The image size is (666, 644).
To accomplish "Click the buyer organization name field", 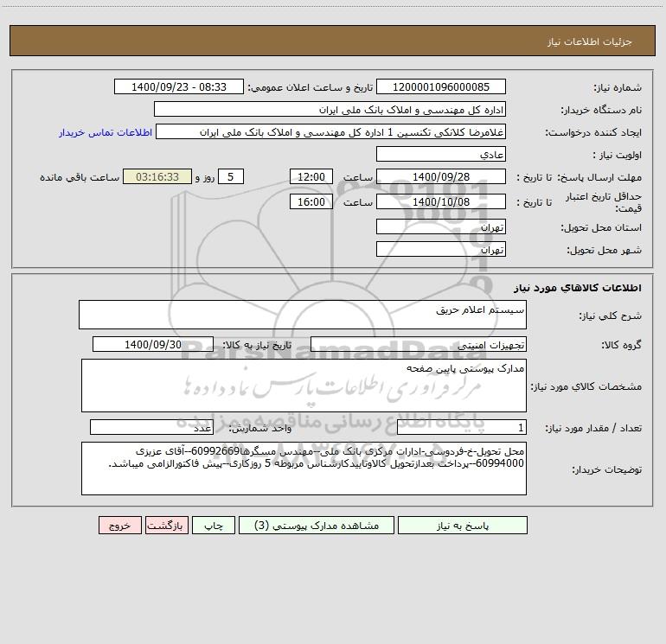I will pyautogui.click(x=330, y=109).
